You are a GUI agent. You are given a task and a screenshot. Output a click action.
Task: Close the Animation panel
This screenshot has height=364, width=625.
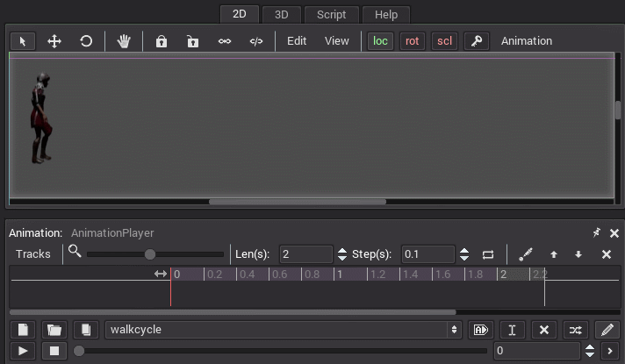614,233
